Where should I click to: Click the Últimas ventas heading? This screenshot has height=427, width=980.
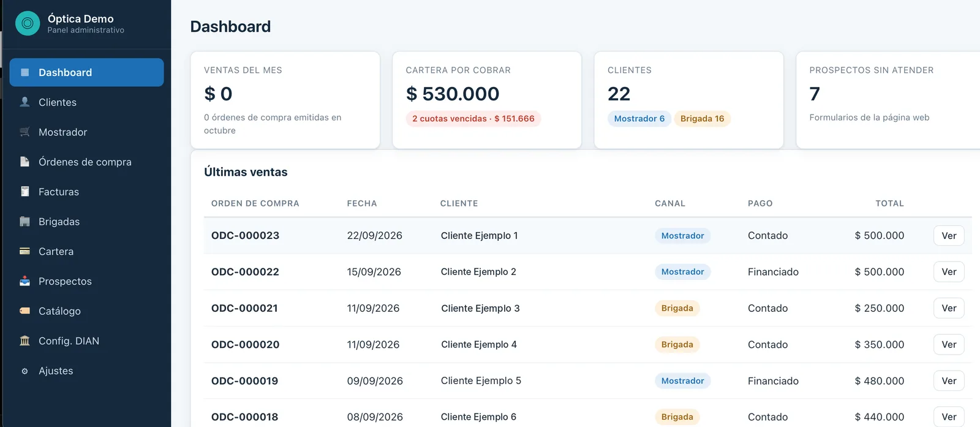[246, 172]
